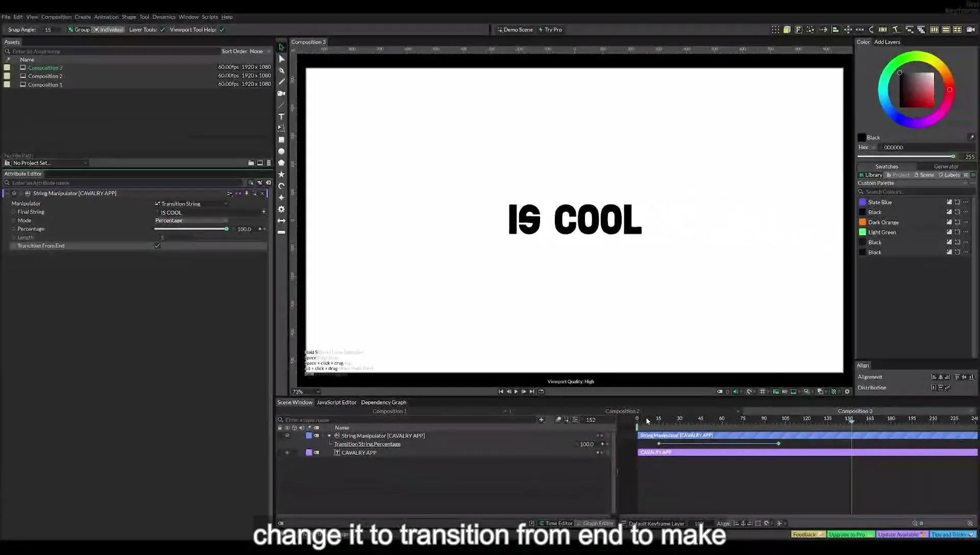Select the Star shape tool

[281, 174]
